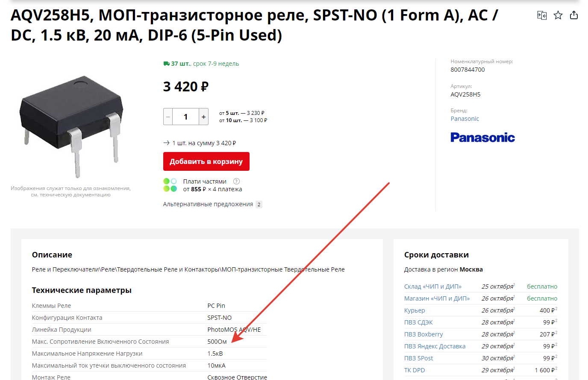Click the compare products icon
Viewport: 588px width, 380px height.
[x=542, y=15]
